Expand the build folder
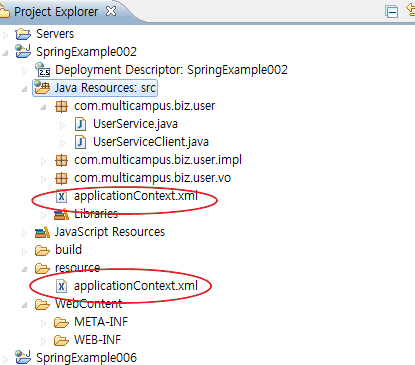The image size is (415, 365). [x=24, y=251]
